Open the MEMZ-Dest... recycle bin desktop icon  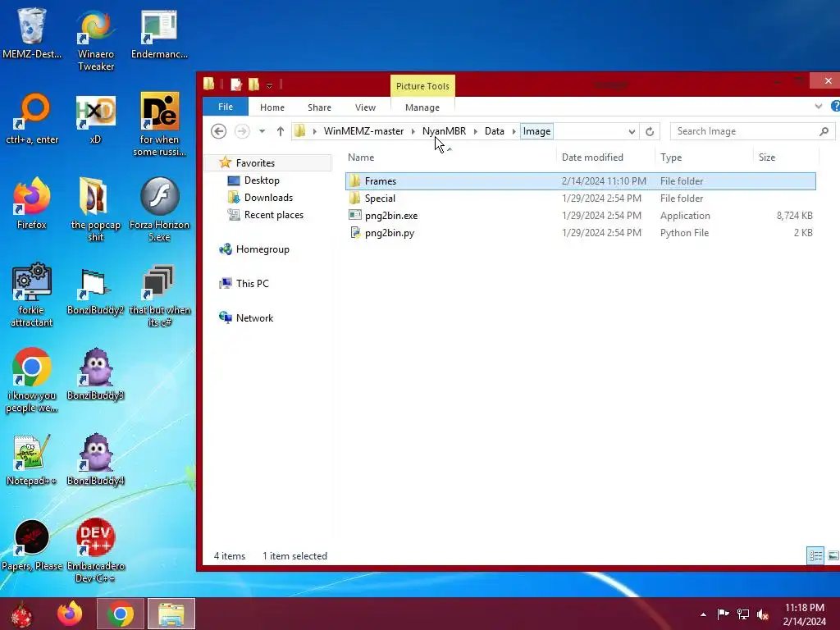pos(32,33)
